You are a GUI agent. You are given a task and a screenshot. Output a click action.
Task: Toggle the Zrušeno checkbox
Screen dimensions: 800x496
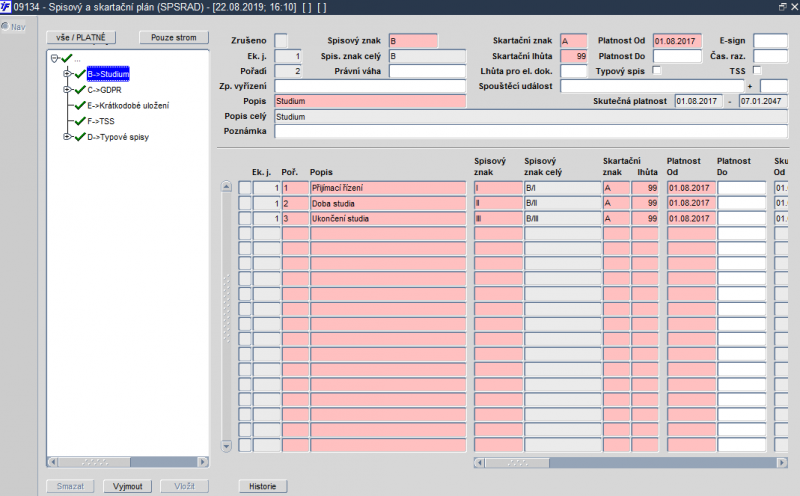point(281,40)
